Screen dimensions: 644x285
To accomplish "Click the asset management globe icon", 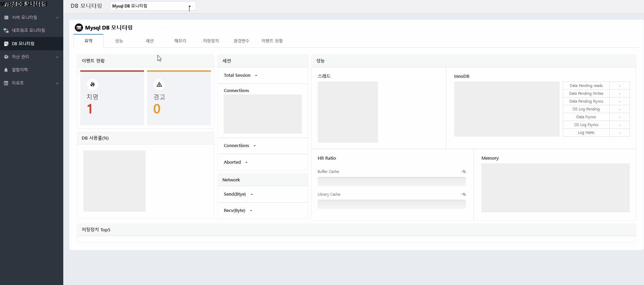I will pos(6,57).
